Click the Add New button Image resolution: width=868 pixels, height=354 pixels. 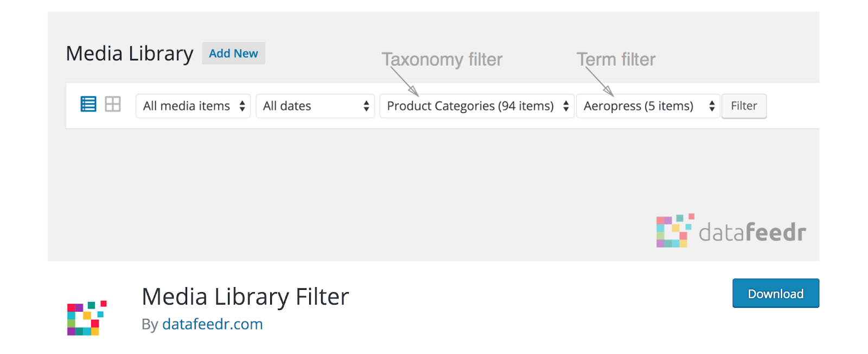pyautogui.click(x=233, y=53)
